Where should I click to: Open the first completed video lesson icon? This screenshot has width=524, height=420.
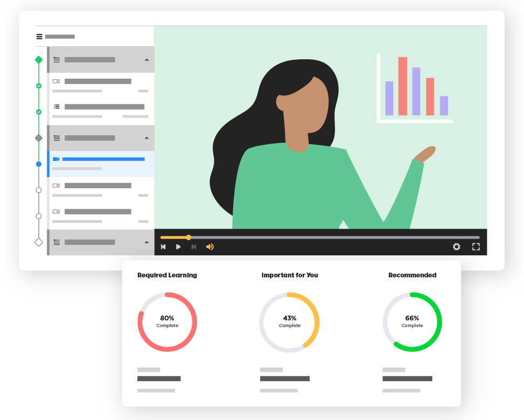[56, 81]
